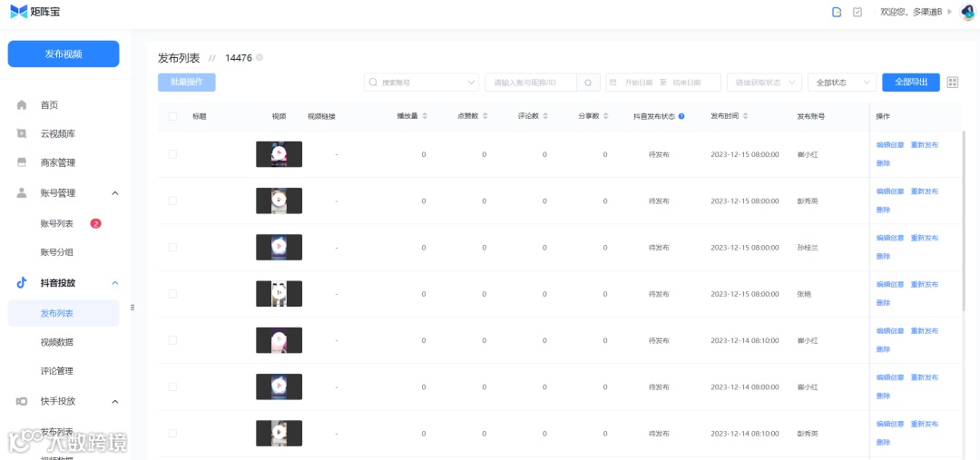Click the sidebar collapse handle
This screenshot has width=980, height=460.
pyautogui.click(x=132, y=308)
